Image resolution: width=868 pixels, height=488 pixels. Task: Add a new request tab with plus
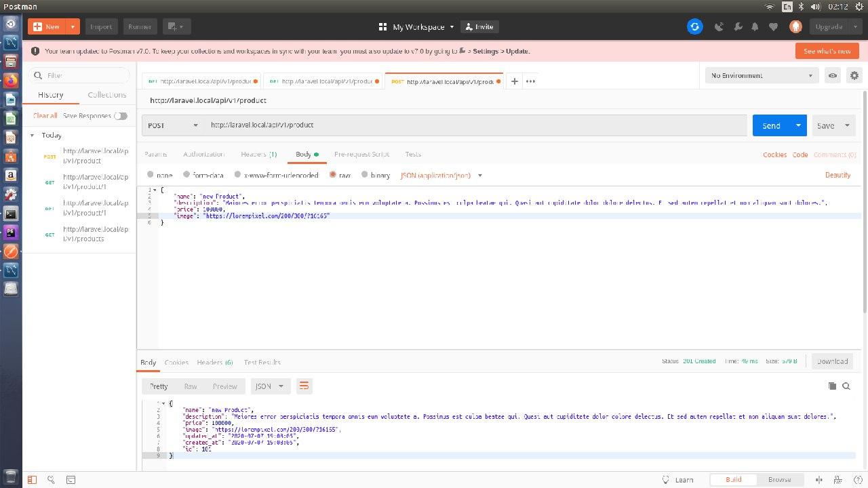pos(515,81)
